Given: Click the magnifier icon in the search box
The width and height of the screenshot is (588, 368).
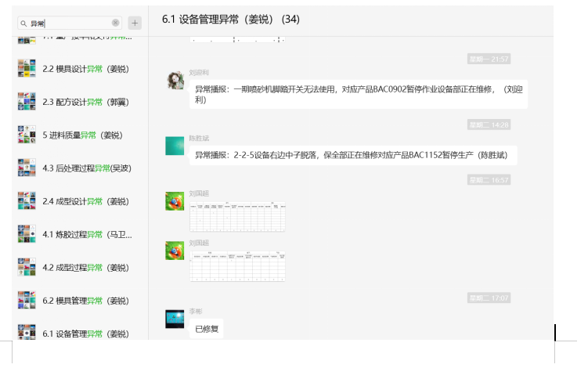Looking at the screenshot, I should [25, 23].
